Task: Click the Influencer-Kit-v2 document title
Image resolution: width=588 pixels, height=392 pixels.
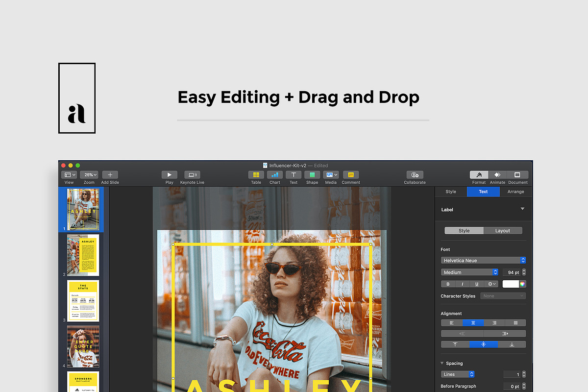Action: coord(288,166)
